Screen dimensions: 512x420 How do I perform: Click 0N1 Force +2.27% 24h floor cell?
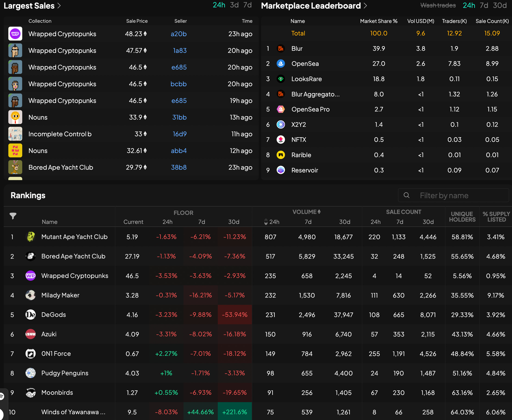coord(166,354)
